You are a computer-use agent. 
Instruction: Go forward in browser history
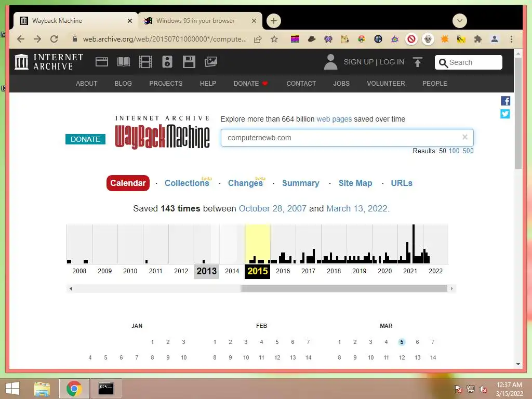[x=37, y=39]
